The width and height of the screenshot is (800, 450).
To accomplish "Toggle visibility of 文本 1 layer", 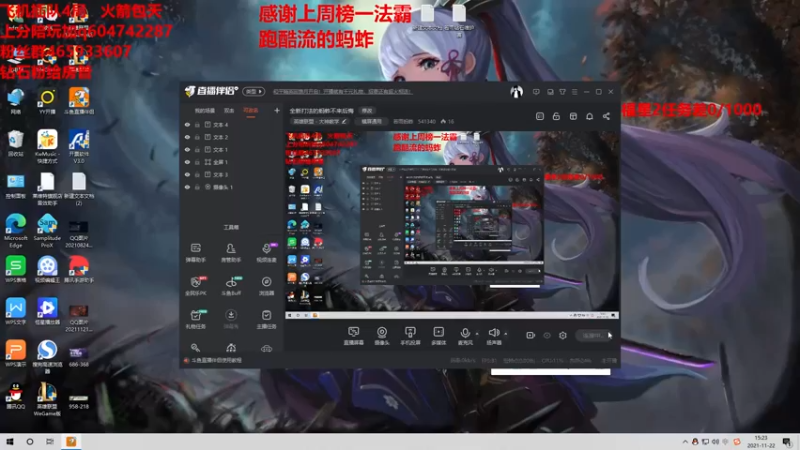I will click(187, 149).
